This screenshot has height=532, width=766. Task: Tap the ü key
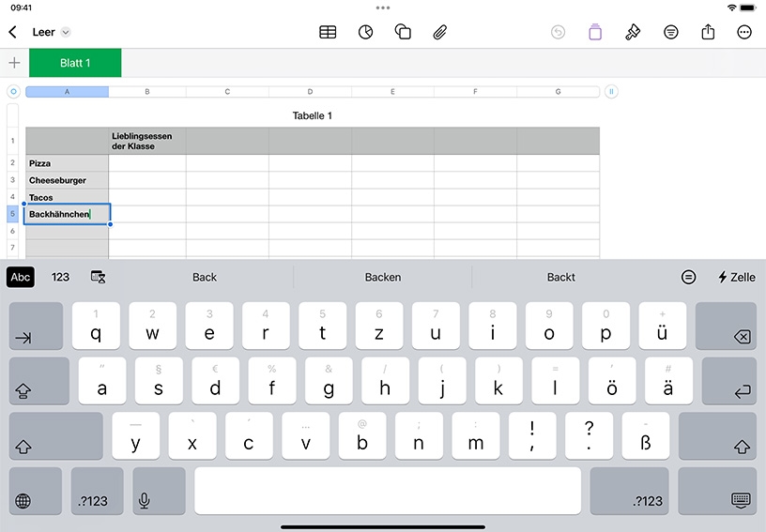click(x=663, y=326)
